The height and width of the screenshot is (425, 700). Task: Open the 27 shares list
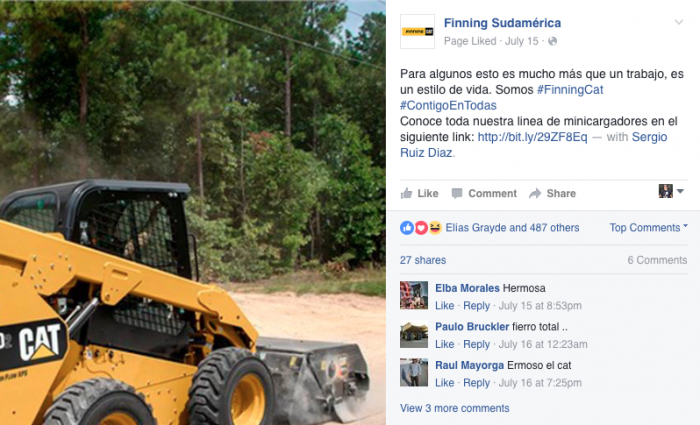tap(423, 260)
